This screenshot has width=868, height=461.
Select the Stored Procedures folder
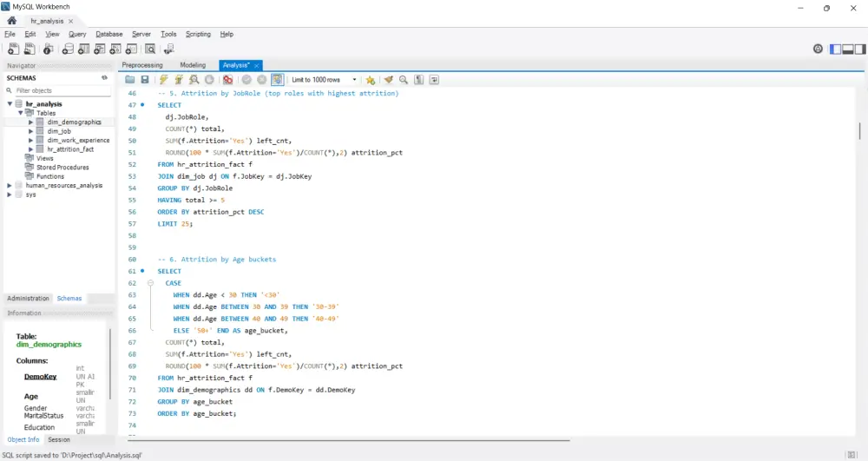[x=62, y=168]
